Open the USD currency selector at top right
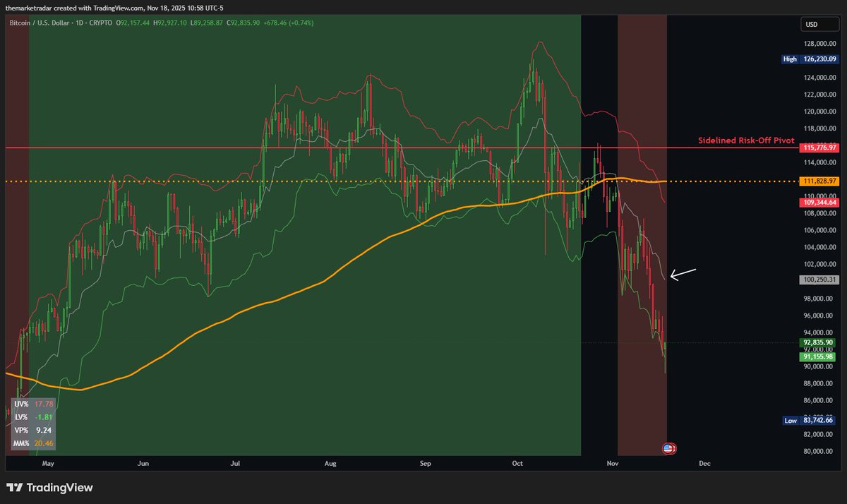This screenshot has width=847, height=504. click(819, 23)
